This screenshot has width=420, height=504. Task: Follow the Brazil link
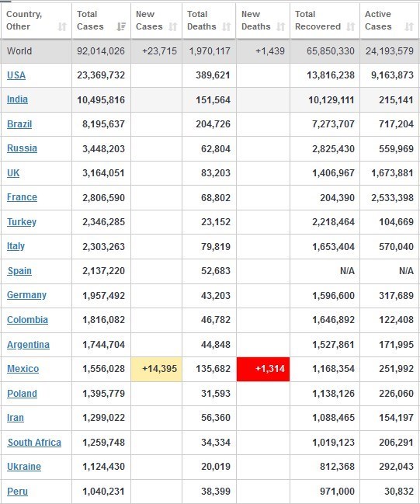click(19, 124)
